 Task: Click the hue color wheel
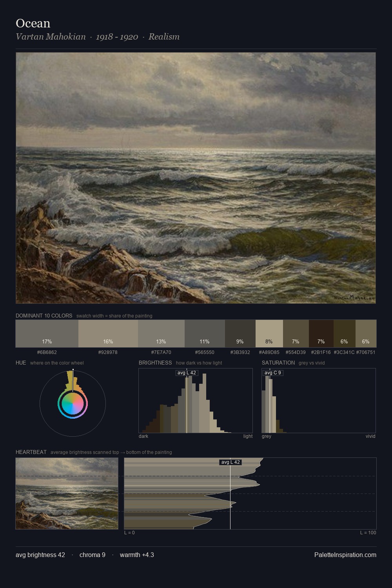[x=73, y=403]
